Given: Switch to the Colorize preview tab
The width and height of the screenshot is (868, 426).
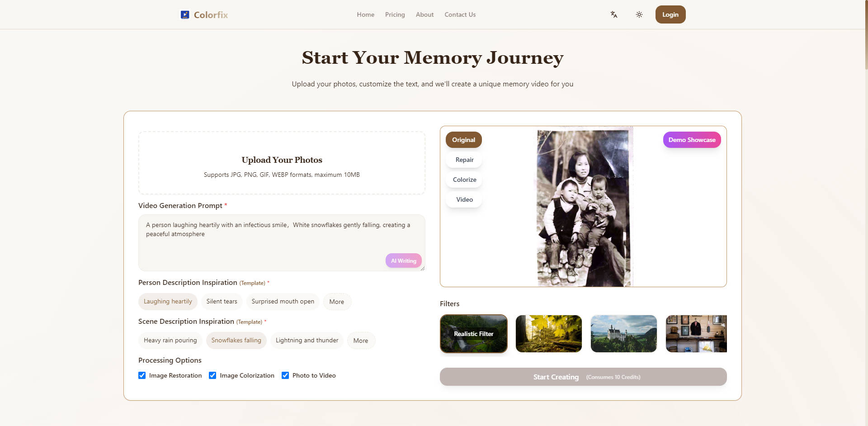Looking at the screenshot, I should (x=464, y=180).
